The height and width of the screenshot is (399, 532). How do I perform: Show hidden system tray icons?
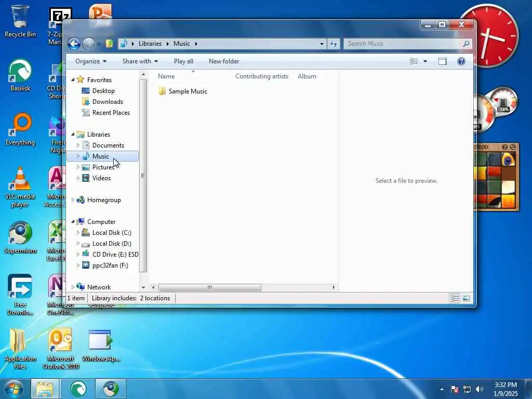[x=442, y=389]
